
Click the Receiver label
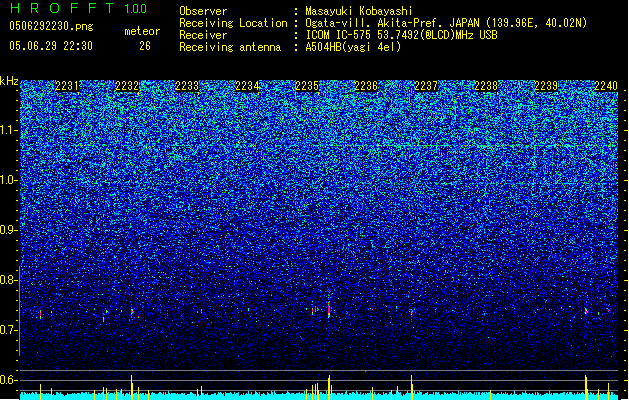[x=203, y=35]
